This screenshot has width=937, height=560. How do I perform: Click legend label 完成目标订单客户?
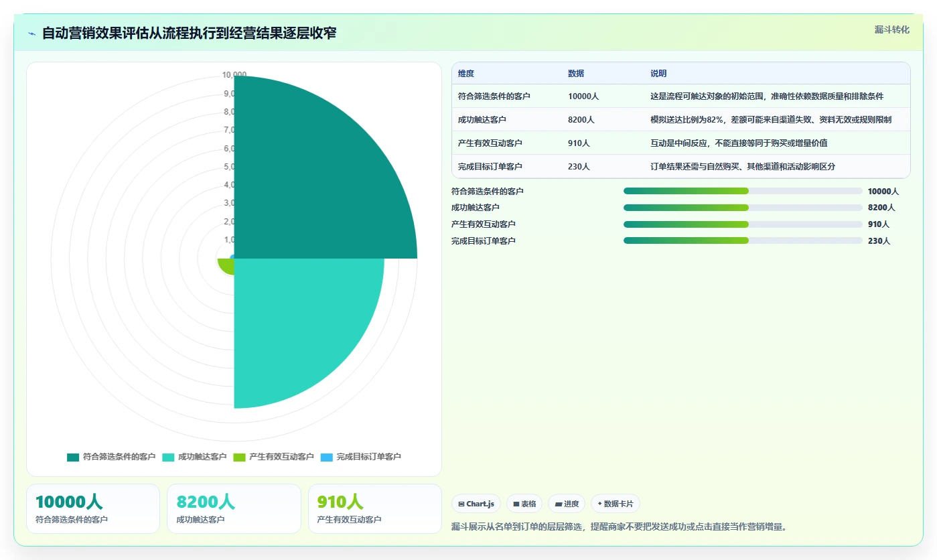coord(369,457)
